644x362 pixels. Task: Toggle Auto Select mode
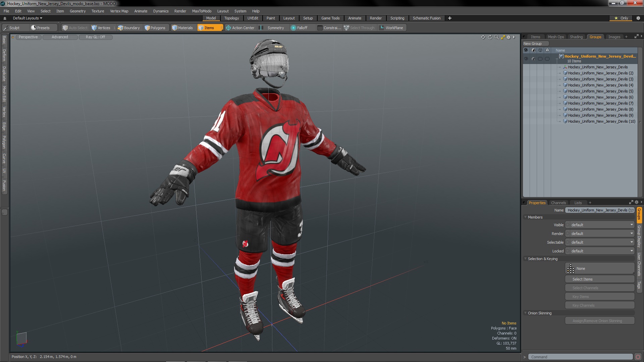click(x=75, y=28)
